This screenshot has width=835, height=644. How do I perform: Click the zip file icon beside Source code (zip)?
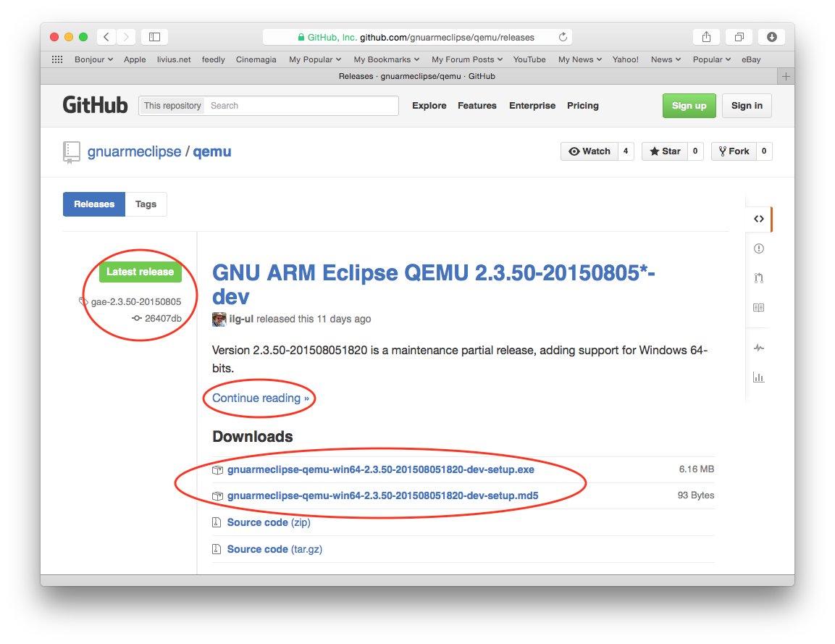pyautogui.click(x=217, y=522)
